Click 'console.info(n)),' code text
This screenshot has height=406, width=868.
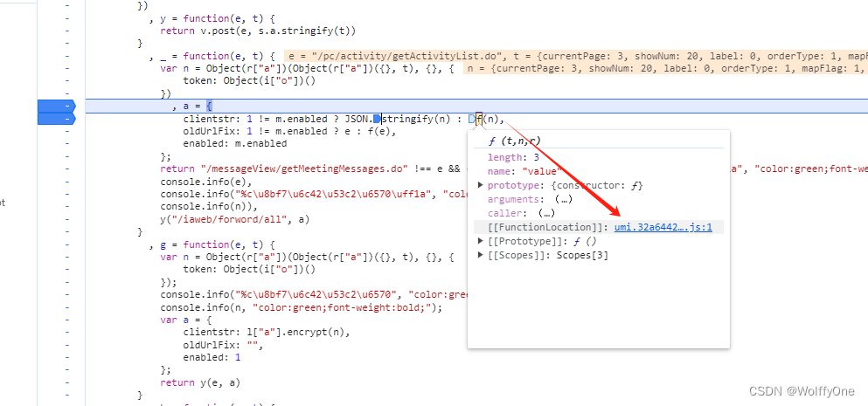pos(209,206)
